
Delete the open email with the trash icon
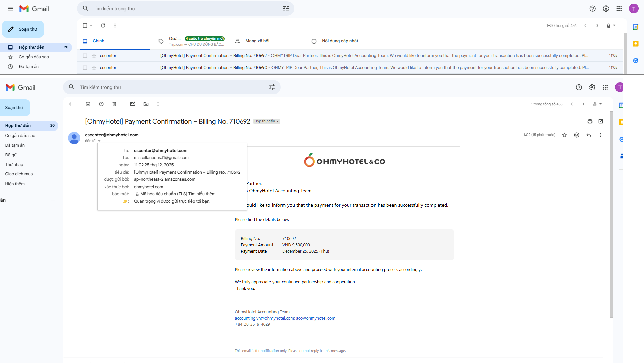pos(114,104)
